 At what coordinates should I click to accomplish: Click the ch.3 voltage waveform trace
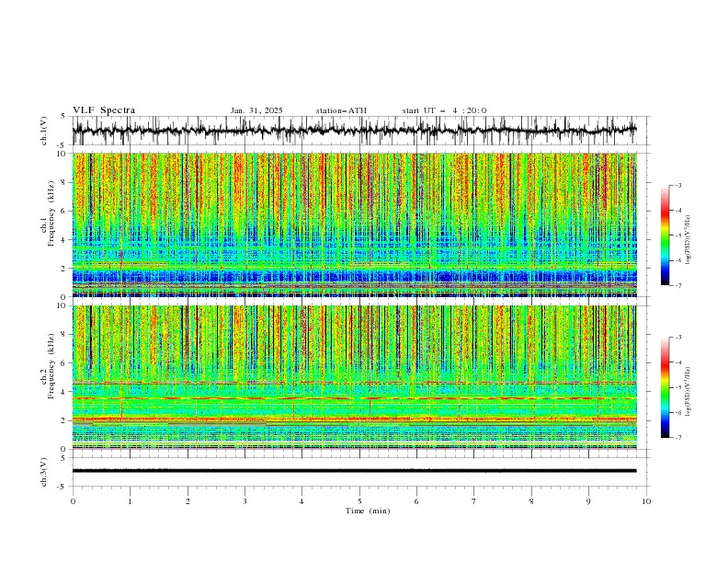(x=354, y=471)
